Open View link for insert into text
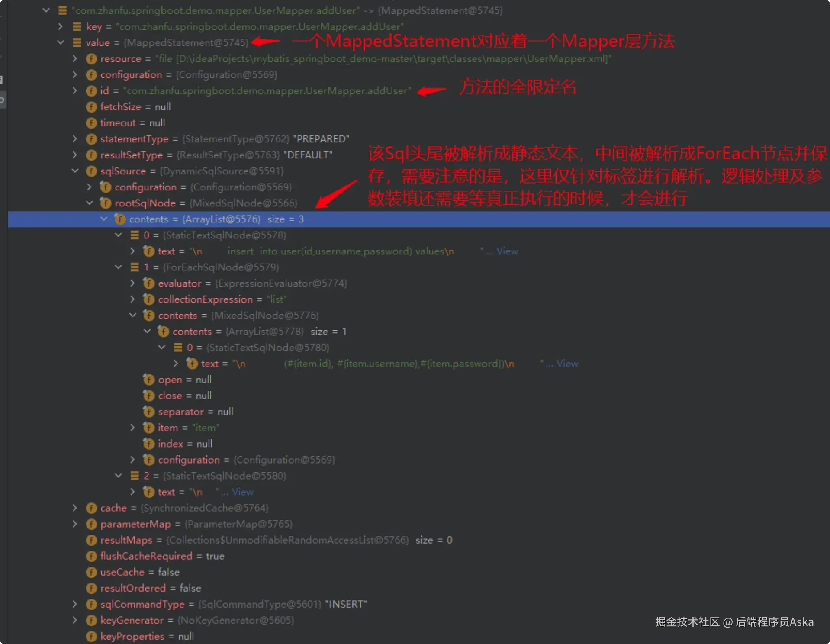 coord(507,251)
